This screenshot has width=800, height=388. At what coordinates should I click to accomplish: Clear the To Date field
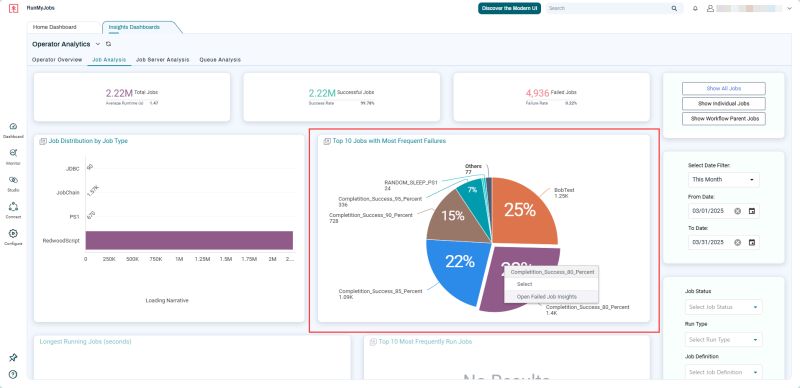click(x=737, y=242)
